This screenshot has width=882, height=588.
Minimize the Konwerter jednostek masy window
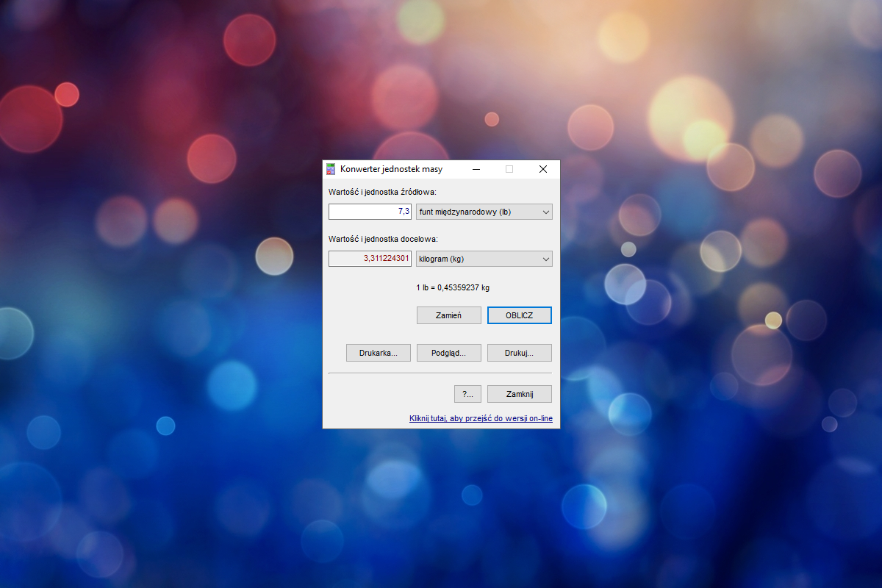coord(476,169)
